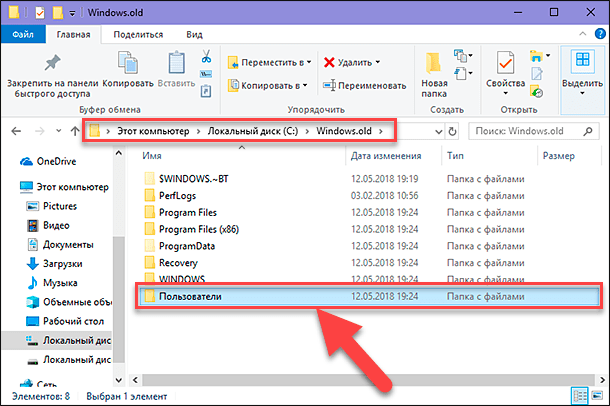Click the Копировать (Copy) icon
610x406 pixels.
click(128, 63)
